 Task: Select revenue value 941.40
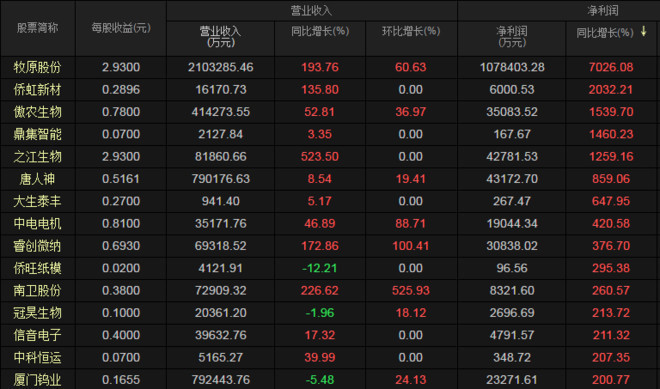pos(221,201)
